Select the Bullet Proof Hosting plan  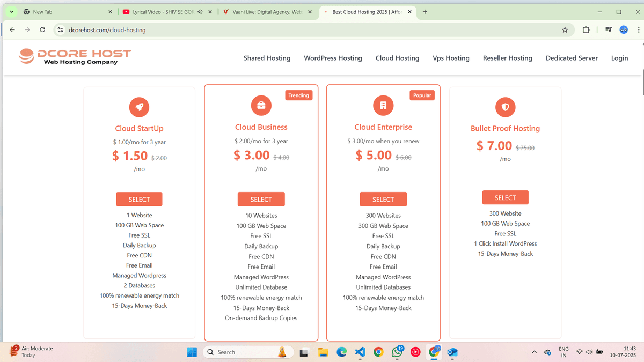[505, 197]
